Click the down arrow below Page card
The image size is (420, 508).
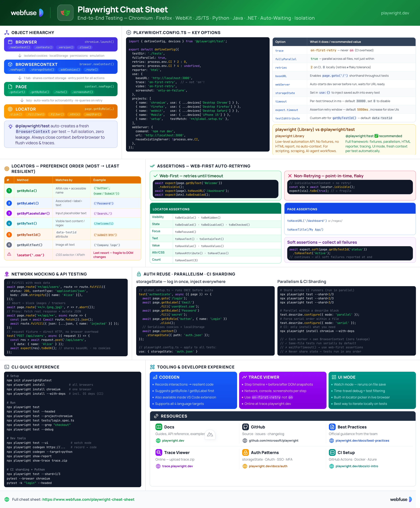pyautogui.click(x=22, y=100)
